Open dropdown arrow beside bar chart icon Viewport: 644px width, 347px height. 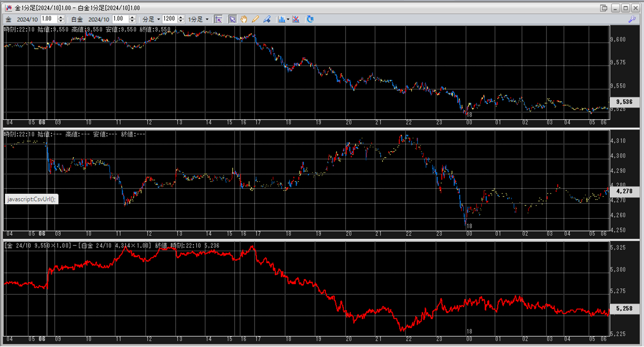click(288, 19)
